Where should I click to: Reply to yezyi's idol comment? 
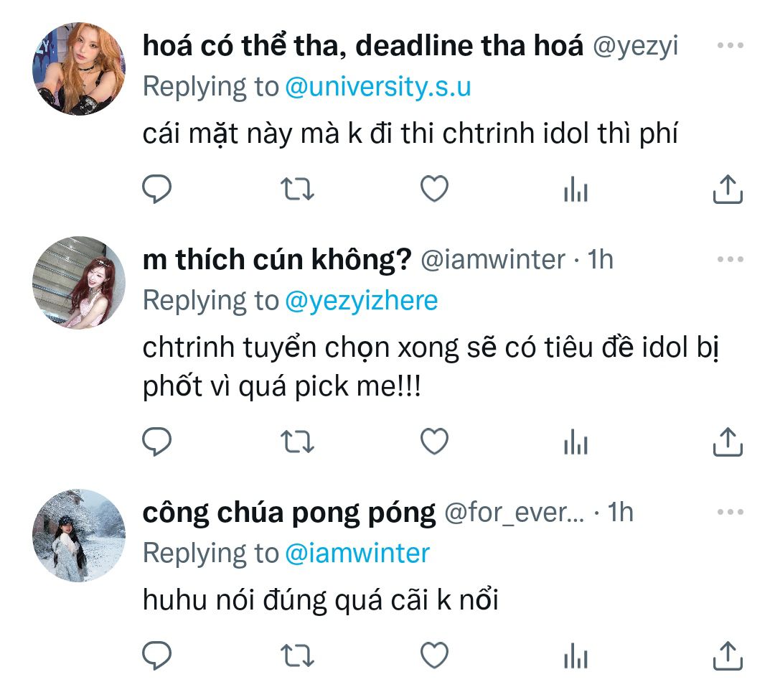(x=156, y=190)
